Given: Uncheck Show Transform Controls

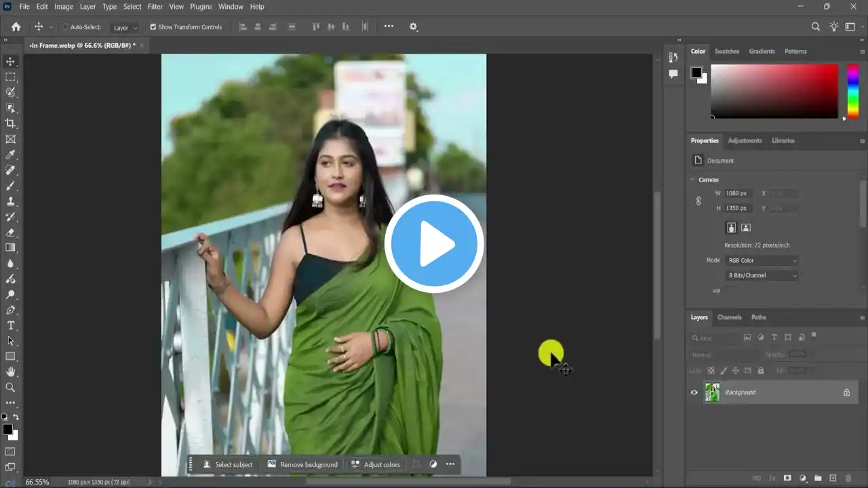Looking at the screenshot, I should point(153,27).
